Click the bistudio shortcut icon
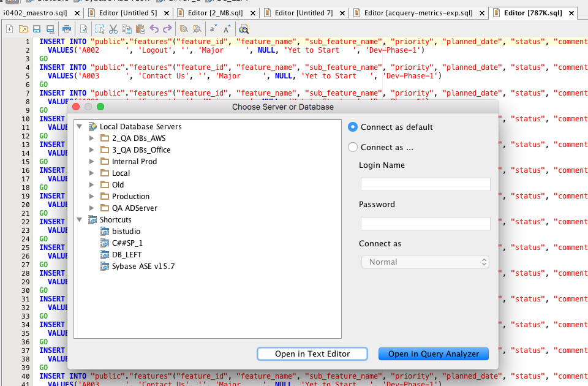The width and height of the screenshot is (588, 386). [105, 231]
